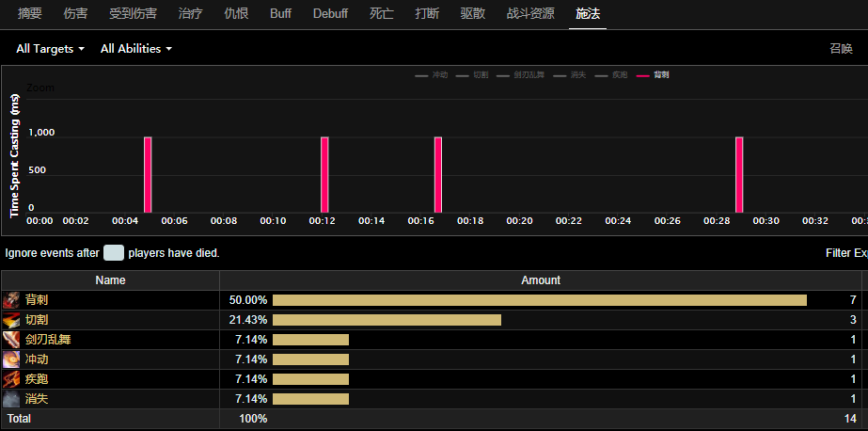Screen dimensions: 868x431
Task: Open the player deaths count selector
Action: click(x=114, y=252)
